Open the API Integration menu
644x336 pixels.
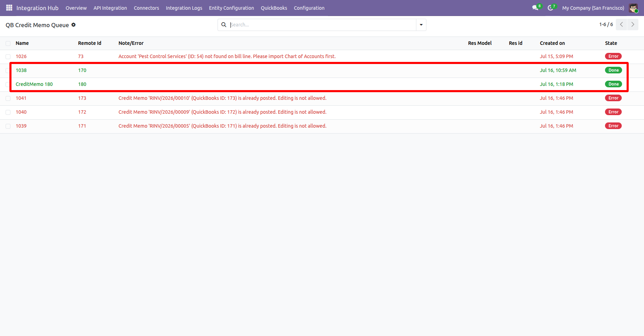110,8
